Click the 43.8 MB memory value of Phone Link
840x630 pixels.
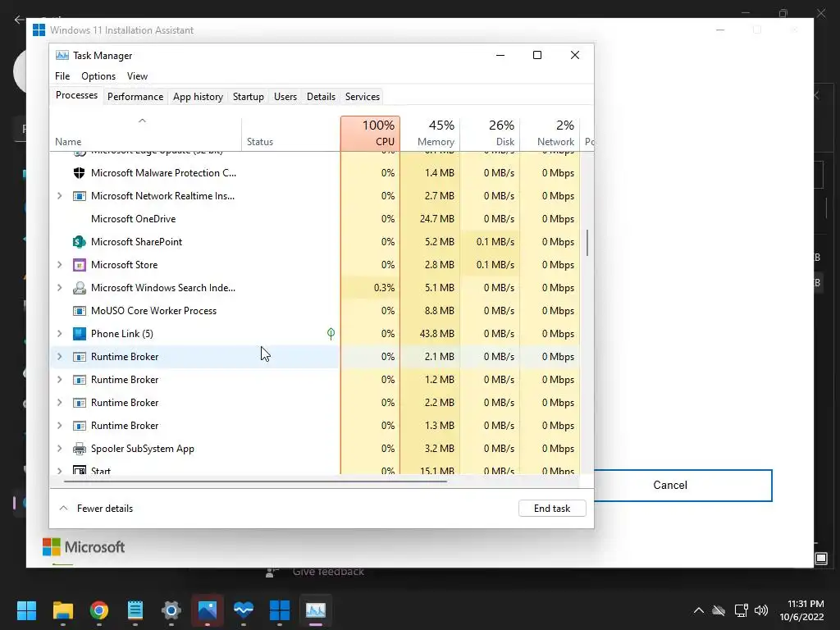coord(436,334)
